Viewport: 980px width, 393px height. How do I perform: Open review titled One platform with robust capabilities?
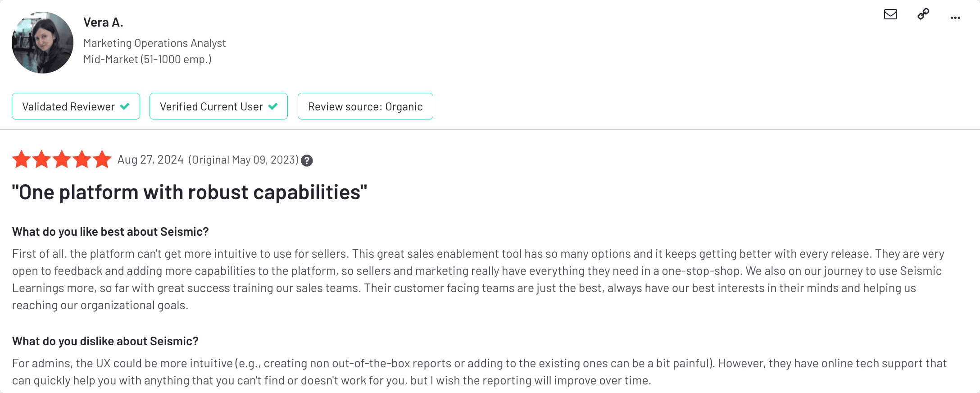tap(190, 192)
